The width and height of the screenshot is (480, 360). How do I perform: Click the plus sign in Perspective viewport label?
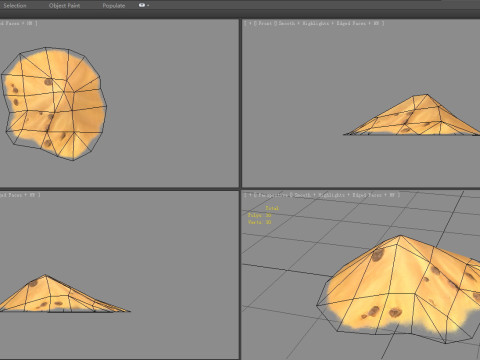tap(250, 195)
